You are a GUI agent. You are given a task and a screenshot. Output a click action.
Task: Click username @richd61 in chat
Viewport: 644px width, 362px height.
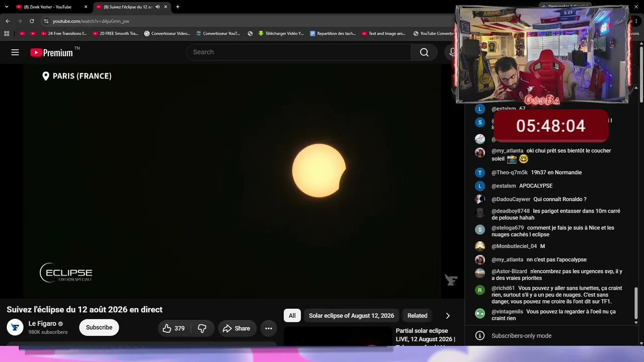pyautogui.click(x=503, y=288)
